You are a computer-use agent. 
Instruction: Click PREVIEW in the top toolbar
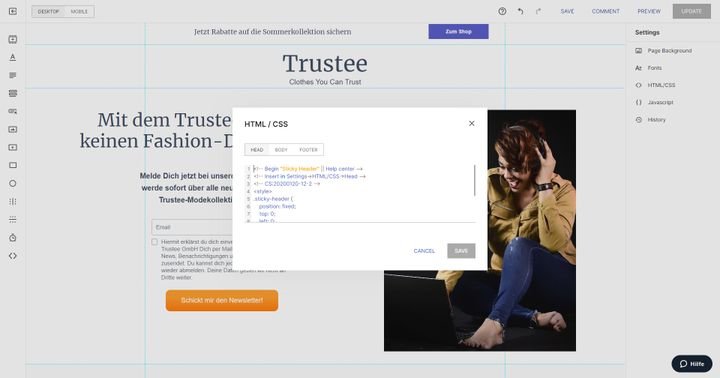coord(649,11)
